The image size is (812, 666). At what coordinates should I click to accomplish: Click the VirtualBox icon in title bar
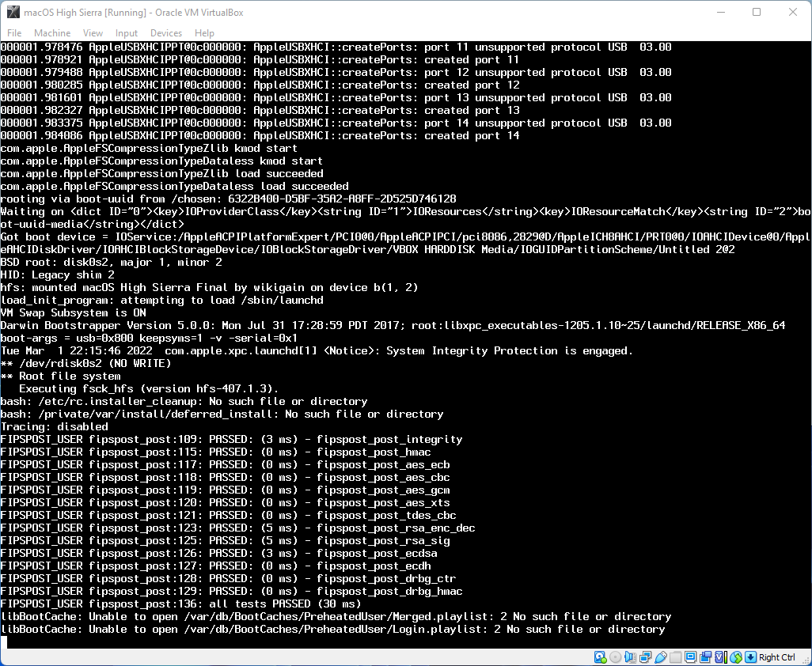point(13,13)
